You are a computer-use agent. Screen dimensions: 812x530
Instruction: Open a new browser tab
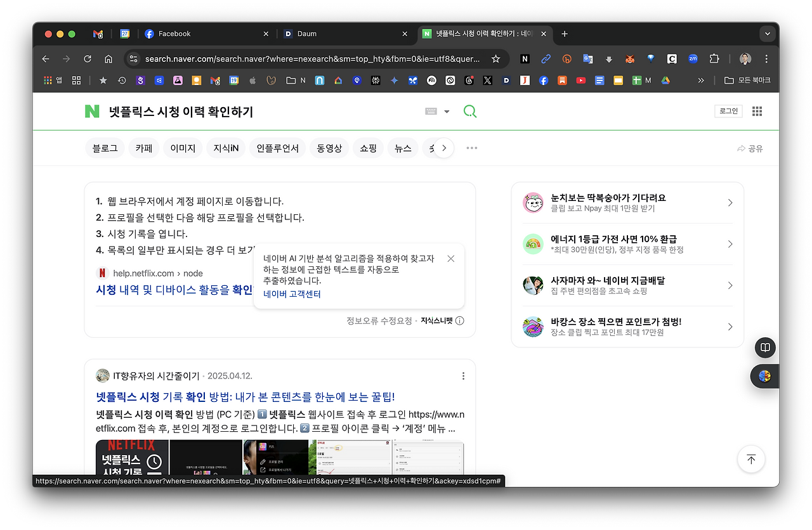[x=565, y=34]
